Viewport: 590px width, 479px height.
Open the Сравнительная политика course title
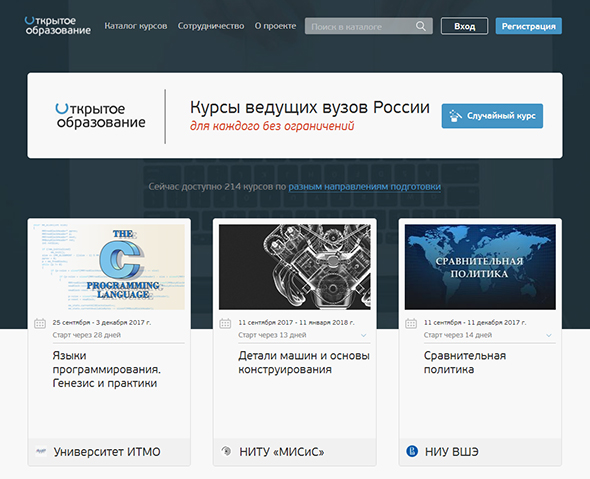(465, 362)
